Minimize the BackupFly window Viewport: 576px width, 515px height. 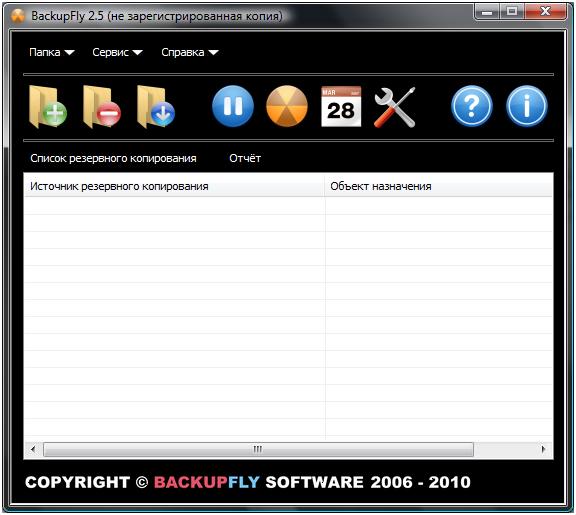click(x=487, y=11)
